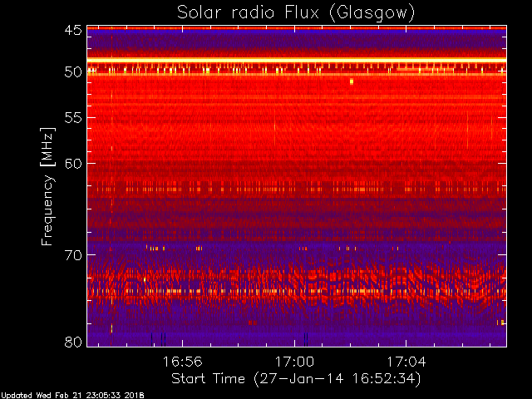Select the 'Frequency [MHz]' axis label
Image resolution: width=532 pixels, height=399 pixels.
[47, 186]
